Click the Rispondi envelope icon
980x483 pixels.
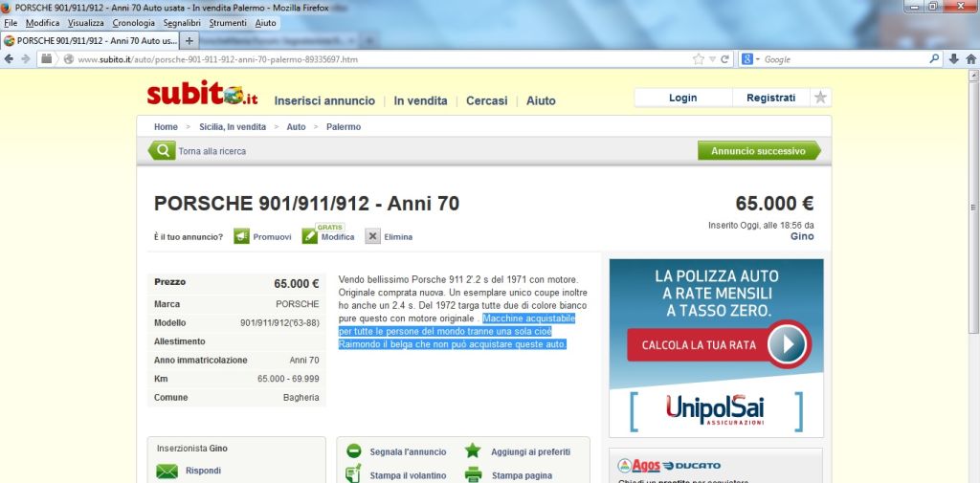pos(167,472)
